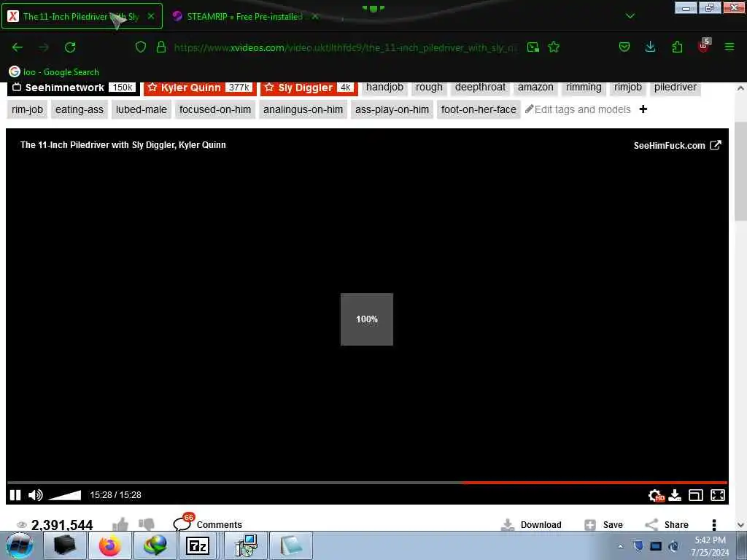Viewport: 747px width, 560px height.
Task: Enter fullscreen video mode
Action: tap(718, 495)
